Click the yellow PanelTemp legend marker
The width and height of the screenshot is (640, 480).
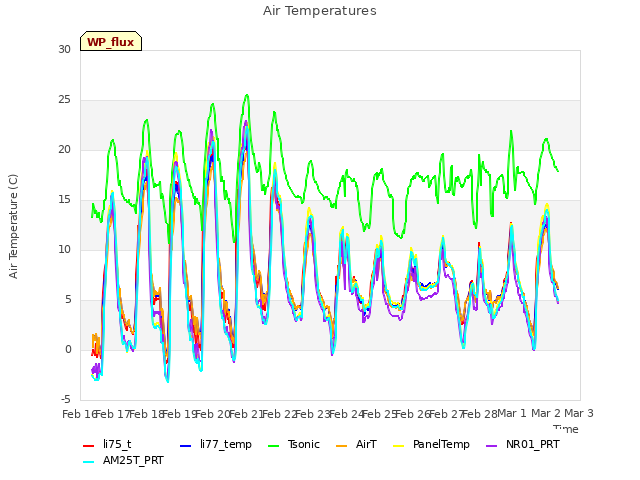click(x=398, y=446)
